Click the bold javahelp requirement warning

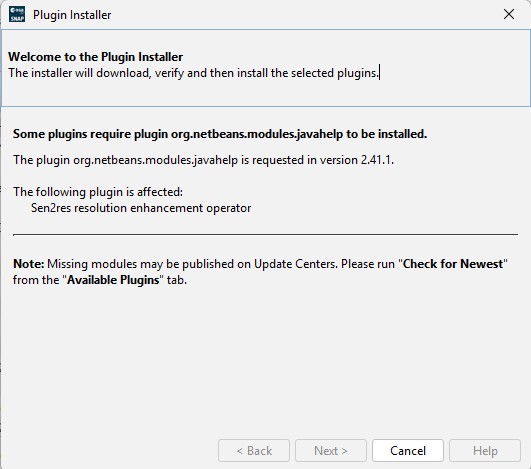pyautogui.click(x=220, y=134)
